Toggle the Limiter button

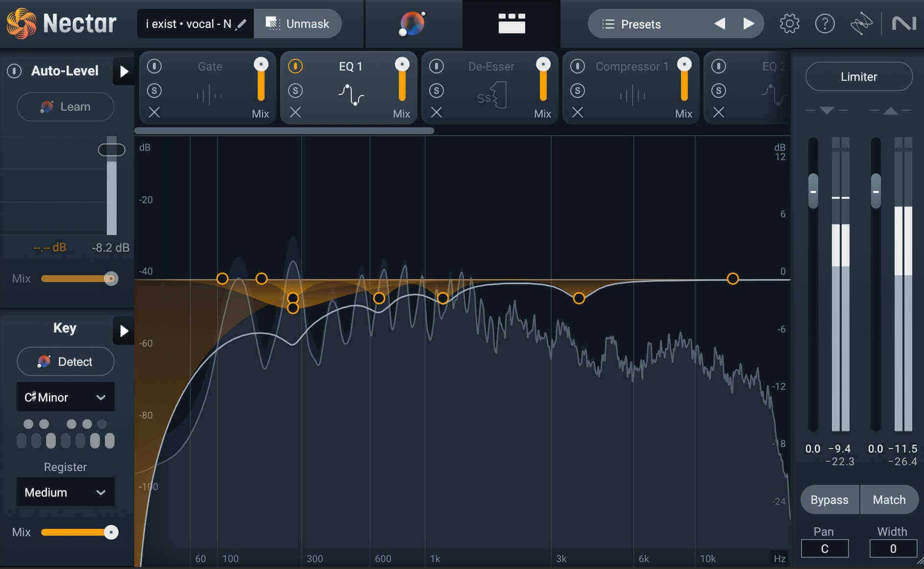859,76
